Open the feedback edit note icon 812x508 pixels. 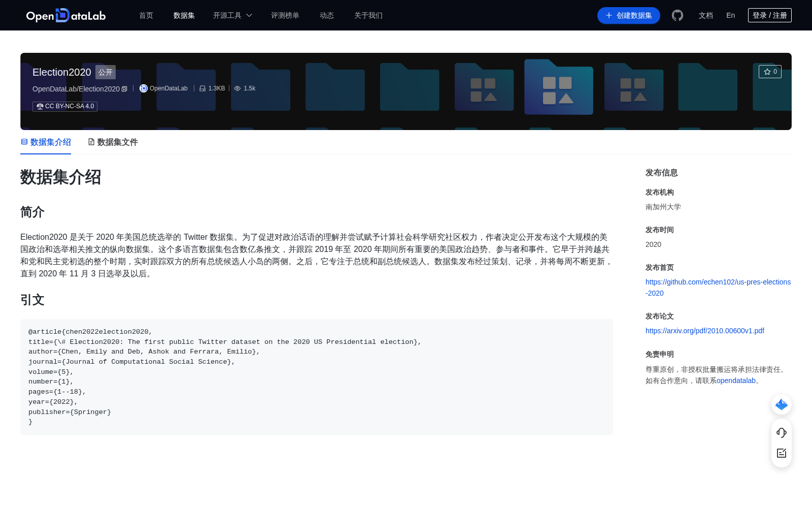coord(782,453)
